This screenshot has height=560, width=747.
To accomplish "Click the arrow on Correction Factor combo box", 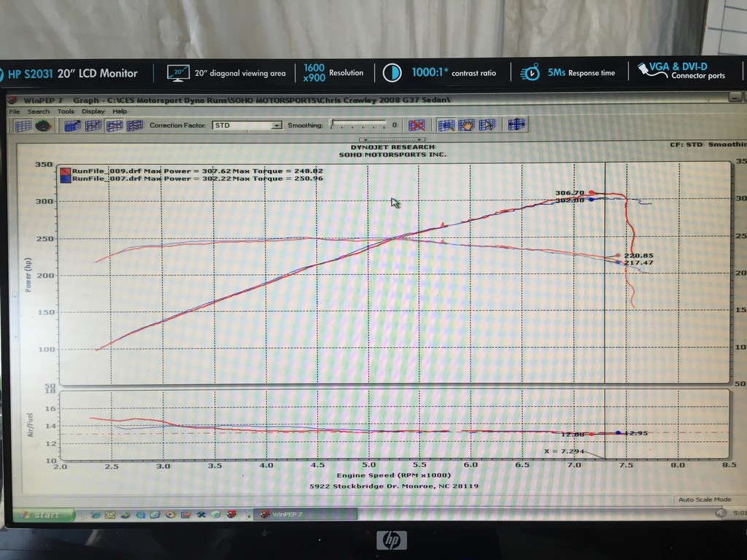I will (276, 125).
